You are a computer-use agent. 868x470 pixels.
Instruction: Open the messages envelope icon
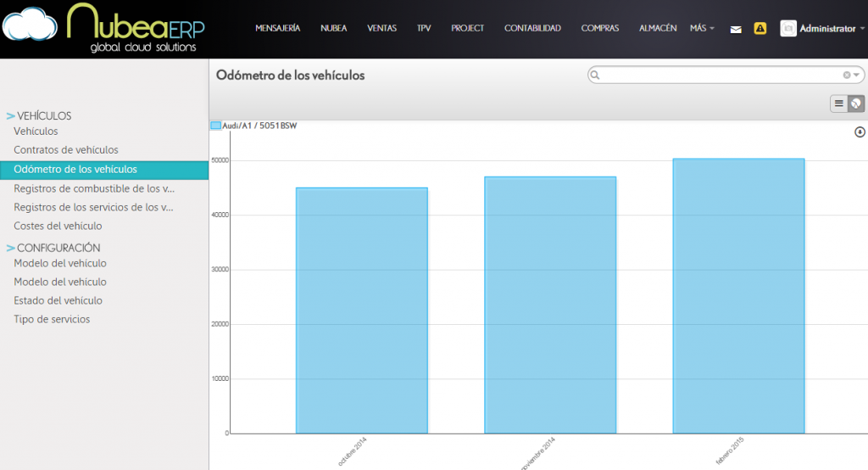[x=736, y=30]
